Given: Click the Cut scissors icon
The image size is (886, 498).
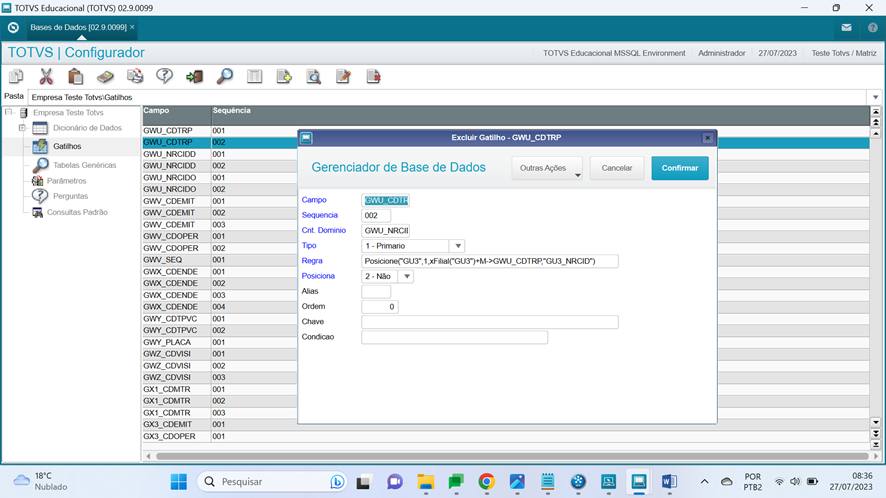Looking at the screenshot, I should 46,76.
